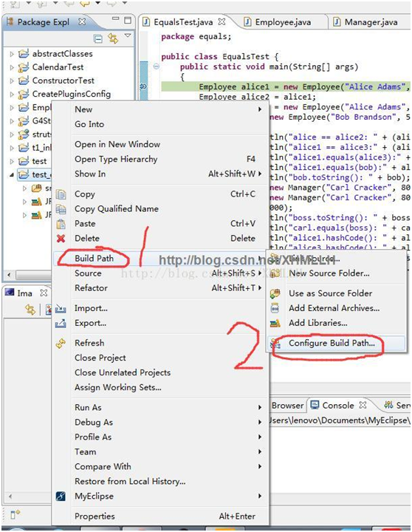The image size is (412, 532).
Task: Toggle Link with Editor arrows icon
Action: (x=113, y=38)
